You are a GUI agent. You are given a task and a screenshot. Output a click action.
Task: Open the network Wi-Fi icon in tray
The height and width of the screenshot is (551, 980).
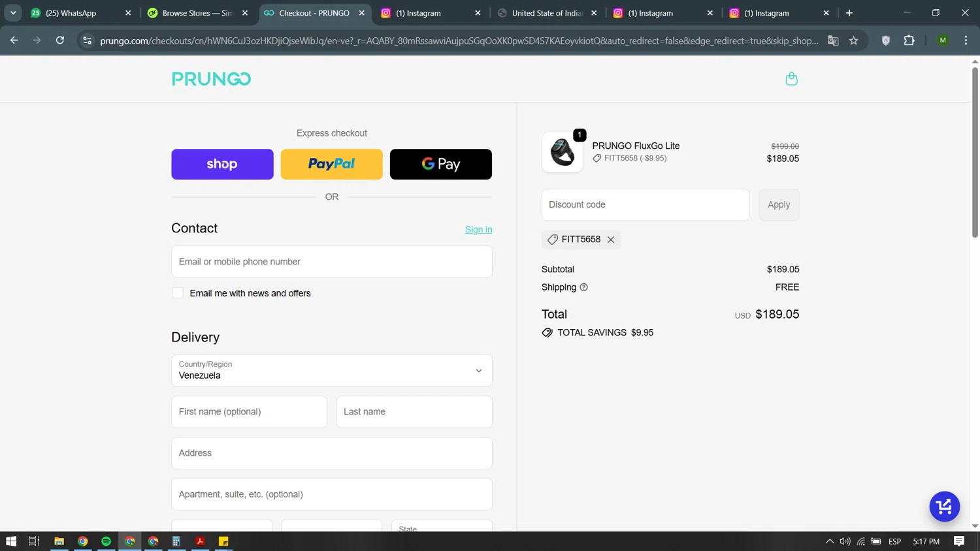point(861,541)
